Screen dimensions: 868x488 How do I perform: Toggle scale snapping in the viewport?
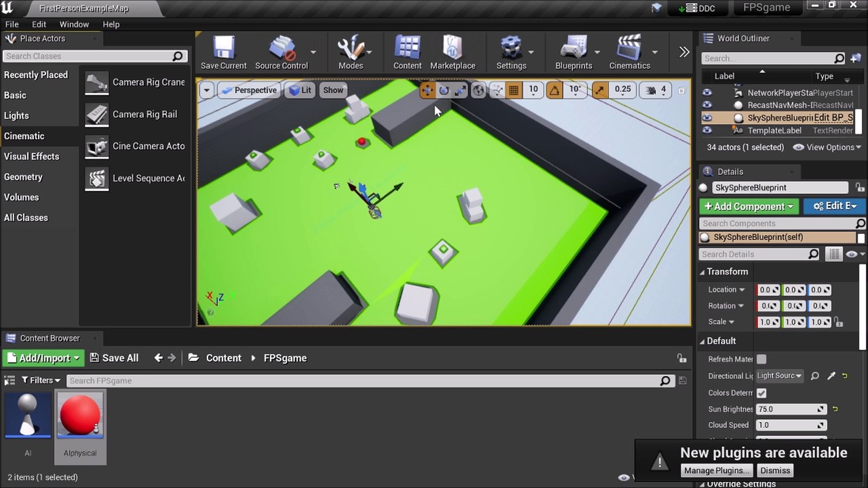599,90
